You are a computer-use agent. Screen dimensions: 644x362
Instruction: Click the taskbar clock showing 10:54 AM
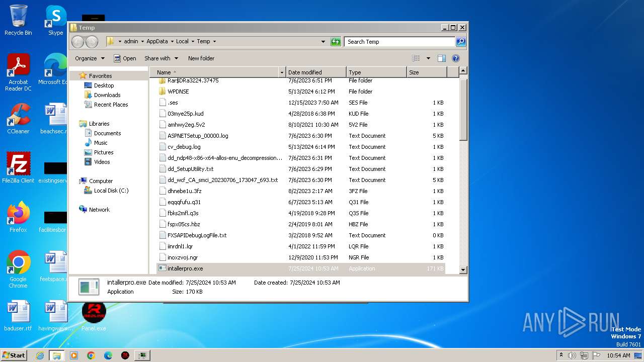point(619,355)
